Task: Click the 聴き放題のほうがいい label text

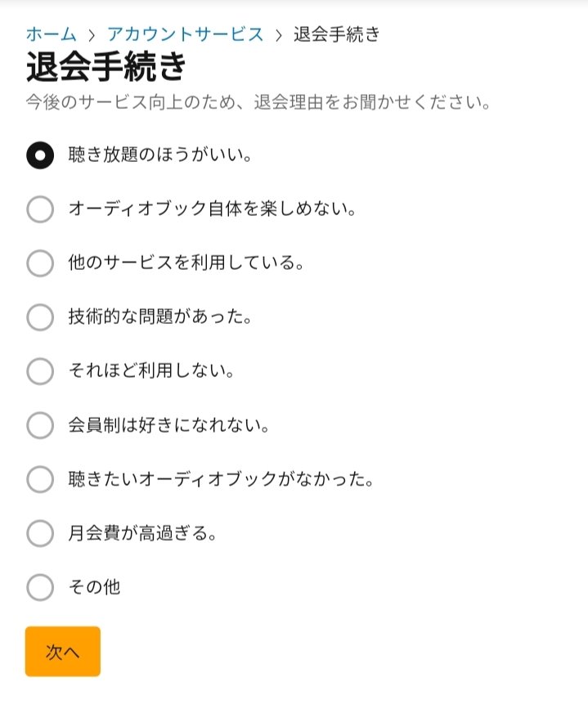Action: click(160, 155)
